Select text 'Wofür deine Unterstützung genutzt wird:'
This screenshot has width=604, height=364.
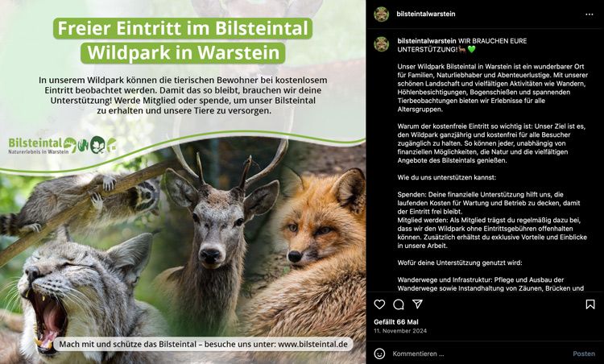coord(460,263)
